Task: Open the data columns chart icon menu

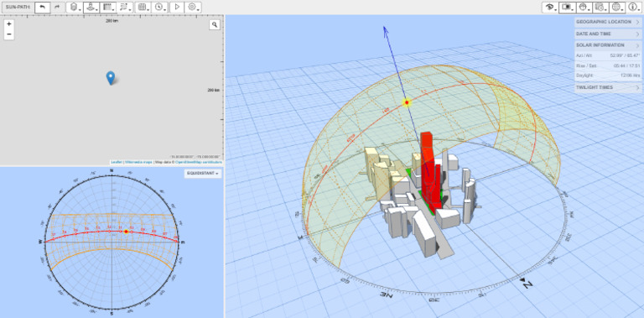Action: tap(143, 7)
